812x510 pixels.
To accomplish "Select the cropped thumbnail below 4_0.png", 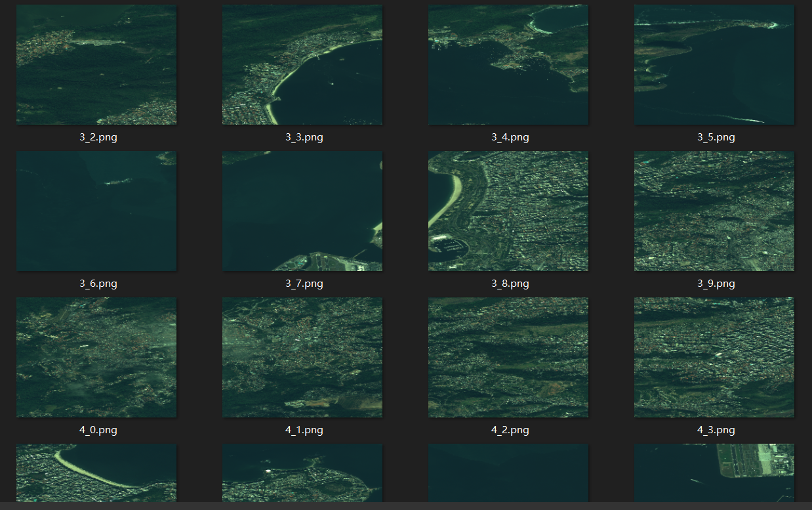I will [96, 473].
